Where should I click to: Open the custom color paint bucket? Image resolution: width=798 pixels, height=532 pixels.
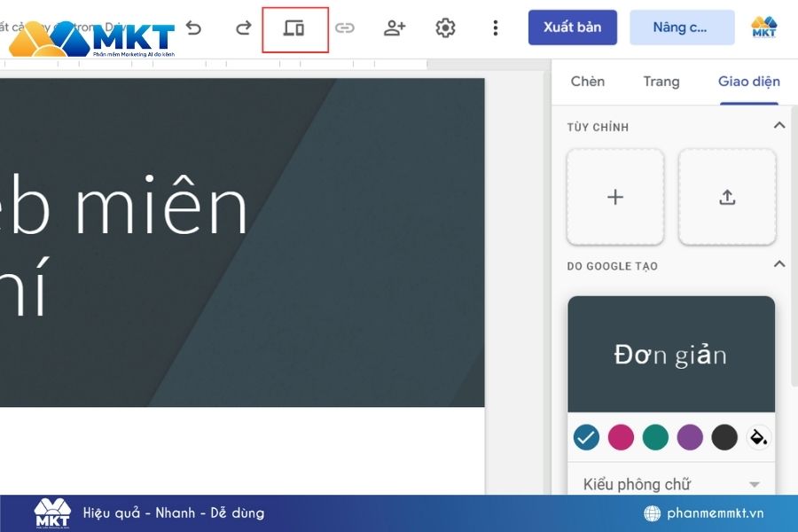click(x=759, y=437)
